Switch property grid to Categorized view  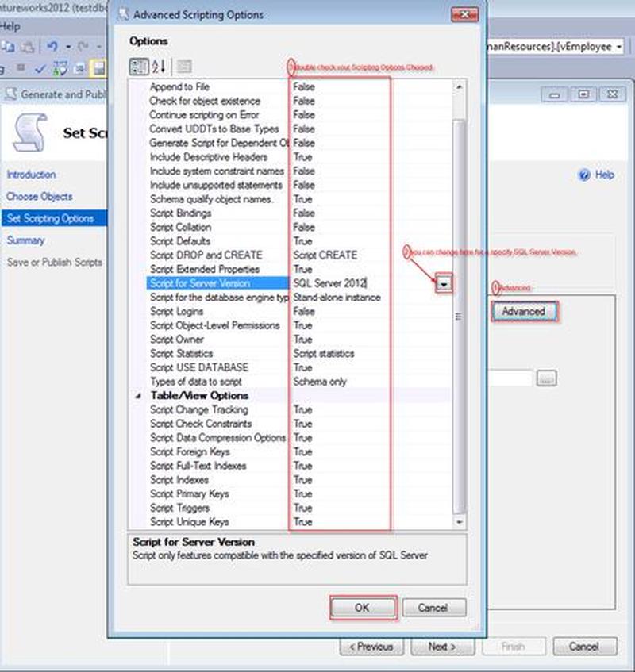pos(139,67)
